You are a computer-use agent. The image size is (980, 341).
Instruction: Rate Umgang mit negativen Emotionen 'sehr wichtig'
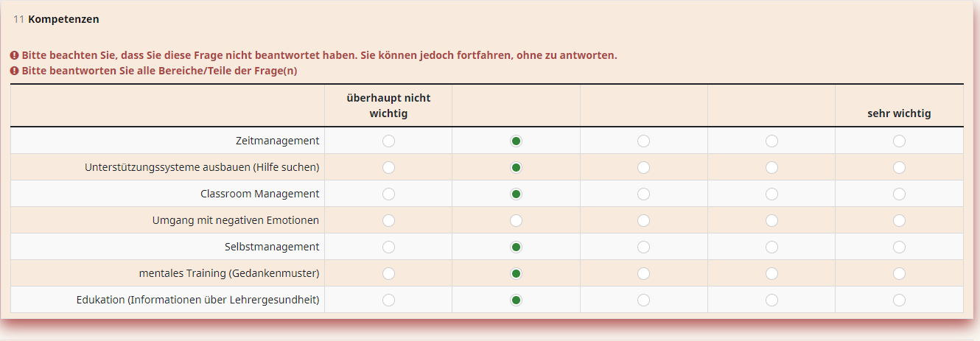pyautogui.click(x=899, y=220)
